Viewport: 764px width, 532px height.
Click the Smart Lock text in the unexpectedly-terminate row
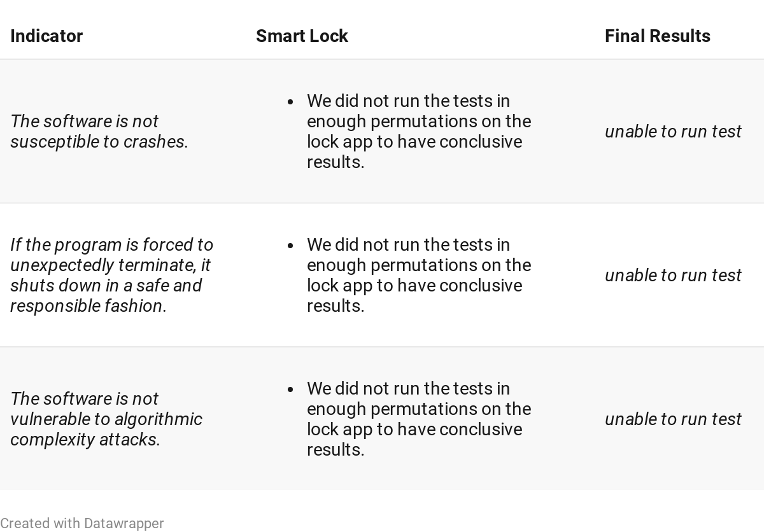click(x=419, y=275)
